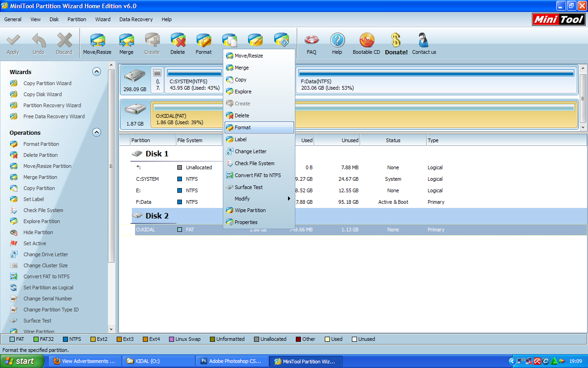
Task: Click Explore Partition link in sidebar
Action: coord(42,221)
